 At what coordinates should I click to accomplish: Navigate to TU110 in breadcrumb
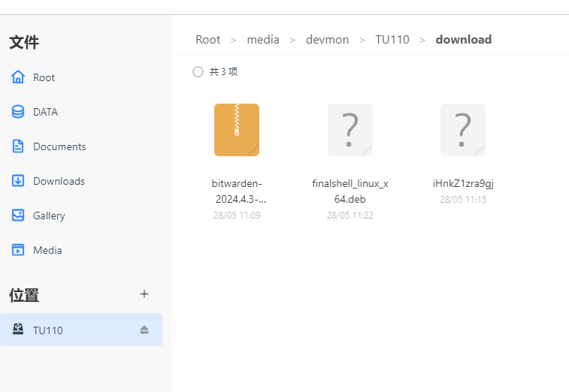point(392,40)
